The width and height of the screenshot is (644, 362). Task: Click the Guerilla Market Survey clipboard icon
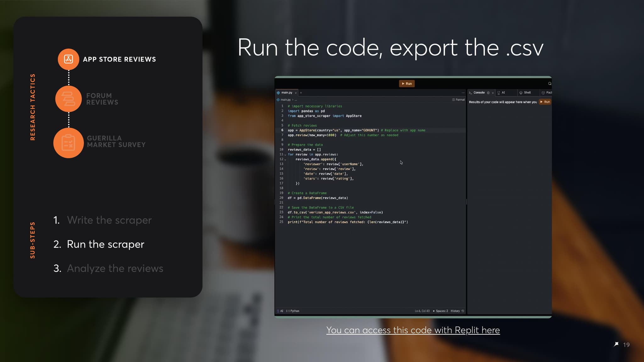pos(69,143)
